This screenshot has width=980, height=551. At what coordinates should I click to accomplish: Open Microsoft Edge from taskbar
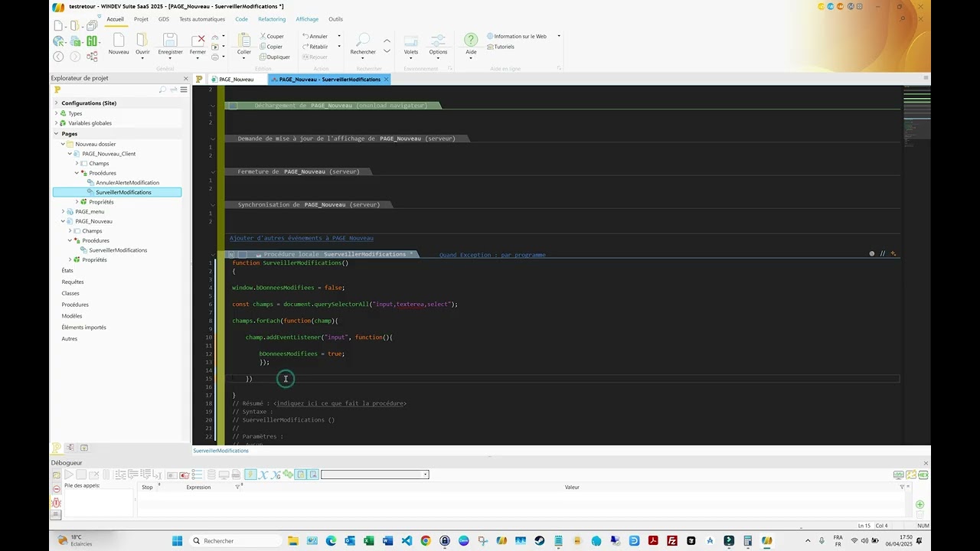coord(332,540)
